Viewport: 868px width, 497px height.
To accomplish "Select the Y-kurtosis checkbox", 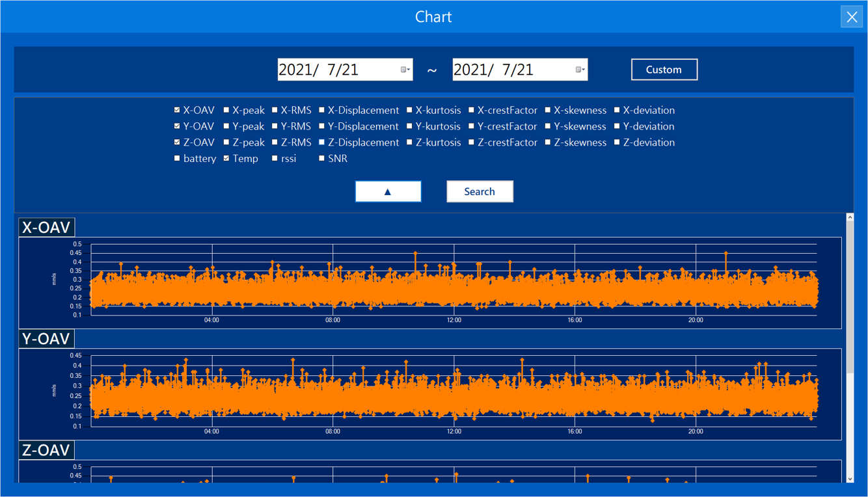I will (x=409, y=126).
